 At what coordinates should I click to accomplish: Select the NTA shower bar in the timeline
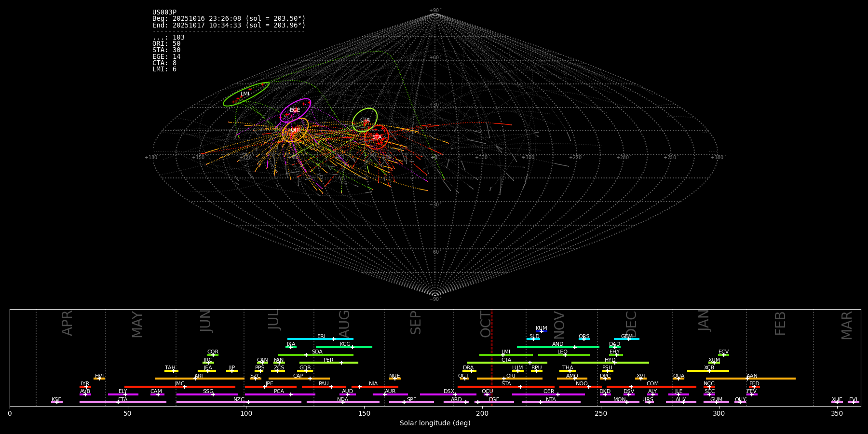tap(551, 402)
